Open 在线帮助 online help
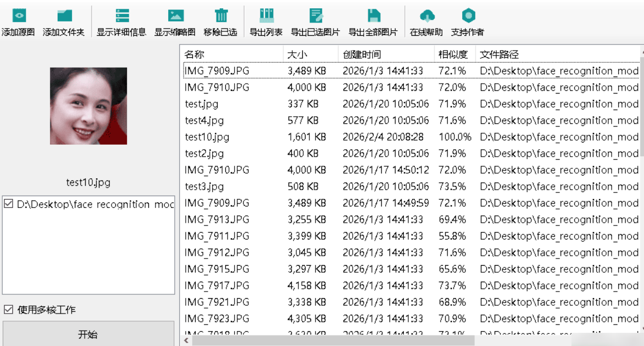Screen dimensions: 644x346 (426, 15)
